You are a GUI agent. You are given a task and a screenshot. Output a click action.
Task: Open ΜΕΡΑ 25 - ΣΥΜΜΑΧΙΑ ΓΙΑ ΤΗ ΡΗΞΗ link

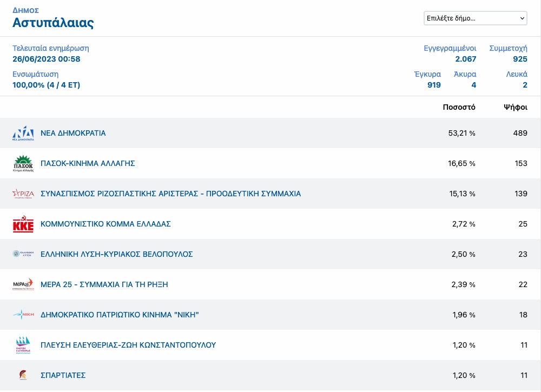point(104,284)
